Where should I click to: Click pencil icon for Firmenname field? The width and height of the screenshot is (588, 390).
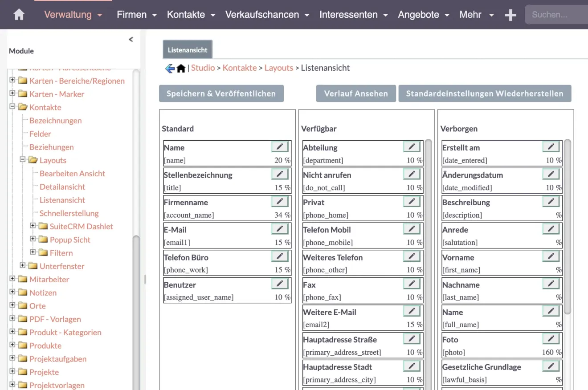pyautogui.click(x=279, y=202)
